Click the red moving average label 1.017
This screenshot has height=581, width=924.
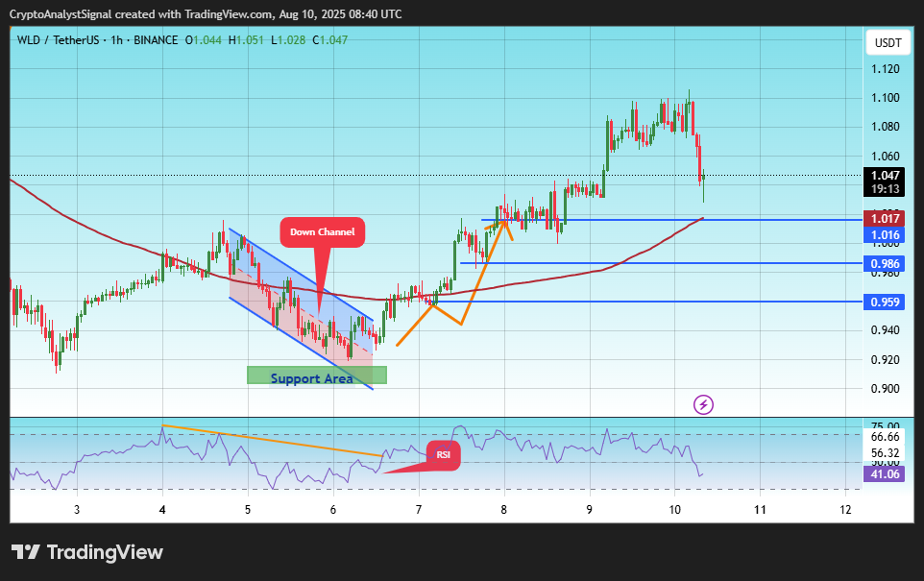click(885, 219)
